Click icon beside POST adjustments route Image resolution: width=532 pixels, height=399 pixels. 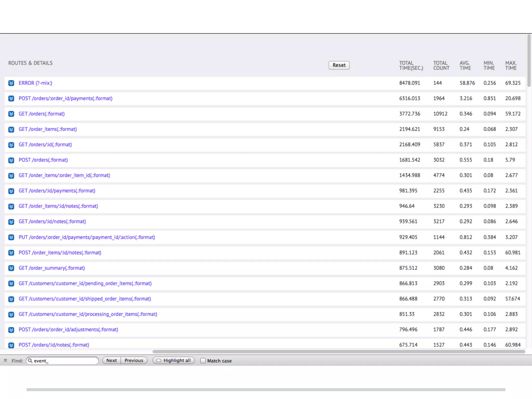(x=11, y=330)
